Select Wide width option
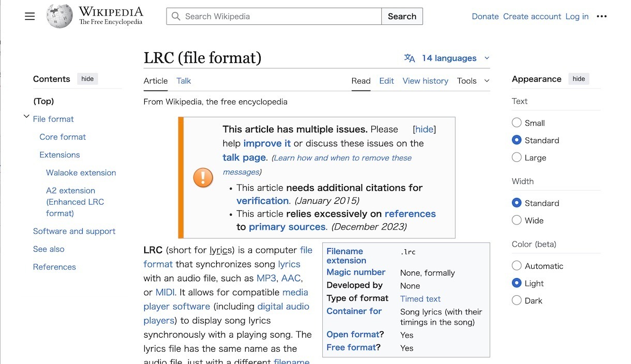Image resolution: width=631 pixels, height=364 pixels. click(x=516, y=220)
